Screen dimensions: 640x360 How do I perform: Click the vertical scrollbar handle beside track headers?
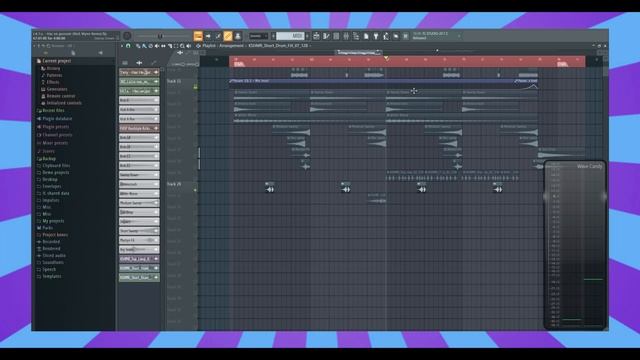click(x=199, y=158)
